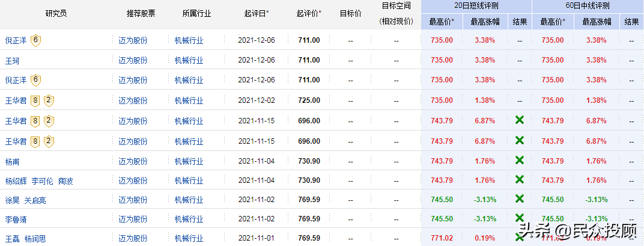Image resolution: width=644 pixels, height=246 pixels.
Task: Click the green X result in 杨甫's row
Action: 520,161
